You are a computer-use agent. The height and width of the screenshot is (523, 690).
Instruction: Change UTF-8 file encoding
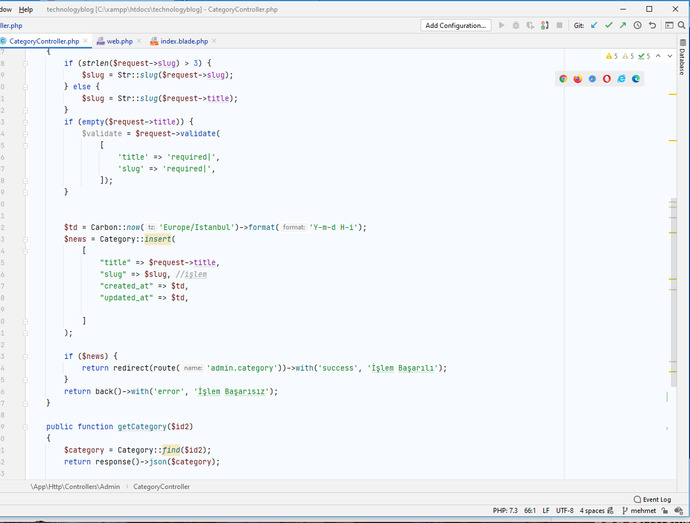click(565, 511)
